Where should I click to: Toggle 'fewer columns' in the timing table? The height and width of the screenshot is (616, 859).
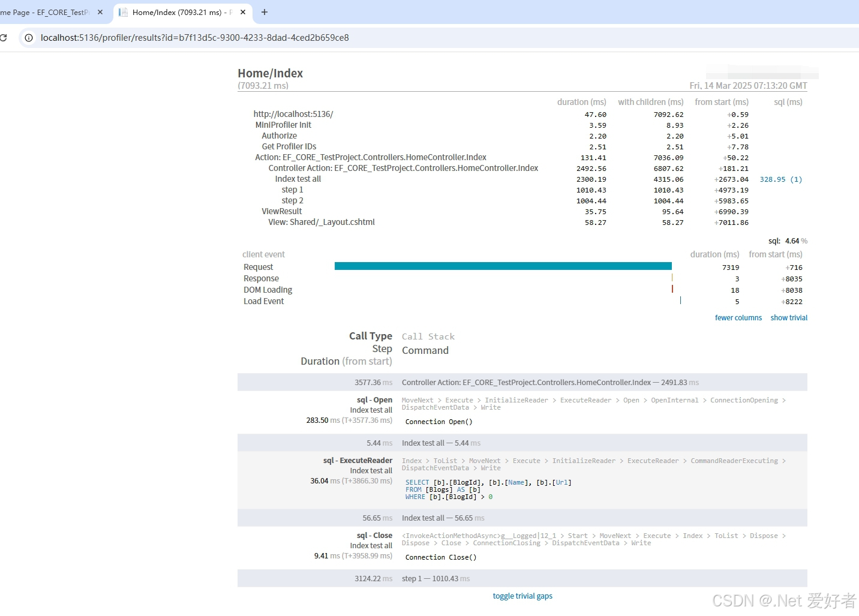(738, 317)
